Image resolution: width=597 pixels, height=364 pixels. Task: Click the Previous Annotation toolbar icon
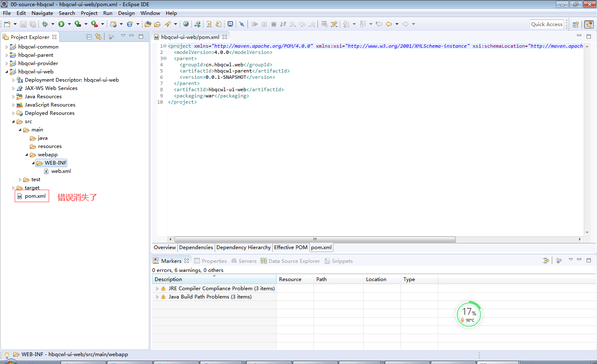coord(363,24)
